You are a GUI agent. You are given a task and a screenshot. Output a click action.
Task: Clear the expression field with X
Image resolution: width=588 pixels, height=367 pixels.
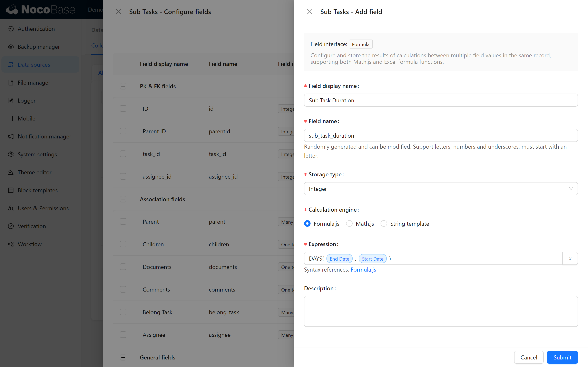570,258
